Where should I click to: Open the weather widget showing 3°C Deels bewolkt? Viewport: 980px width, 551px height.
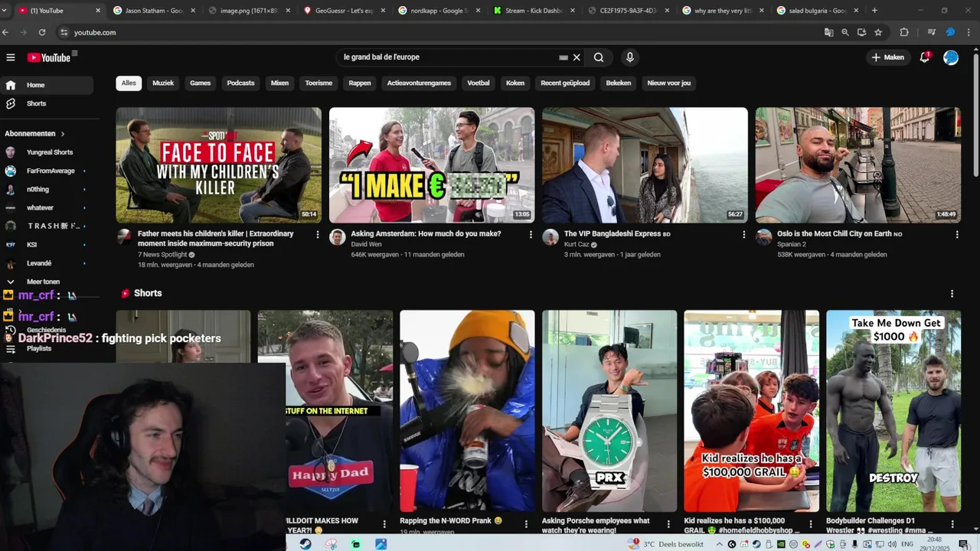pos(666,544)
